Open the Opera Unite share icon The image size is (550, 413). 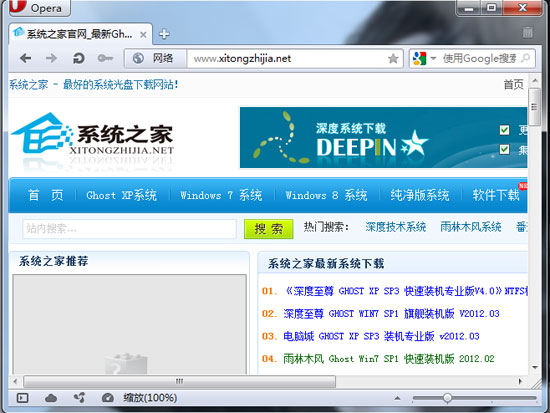tap(79, 398)
